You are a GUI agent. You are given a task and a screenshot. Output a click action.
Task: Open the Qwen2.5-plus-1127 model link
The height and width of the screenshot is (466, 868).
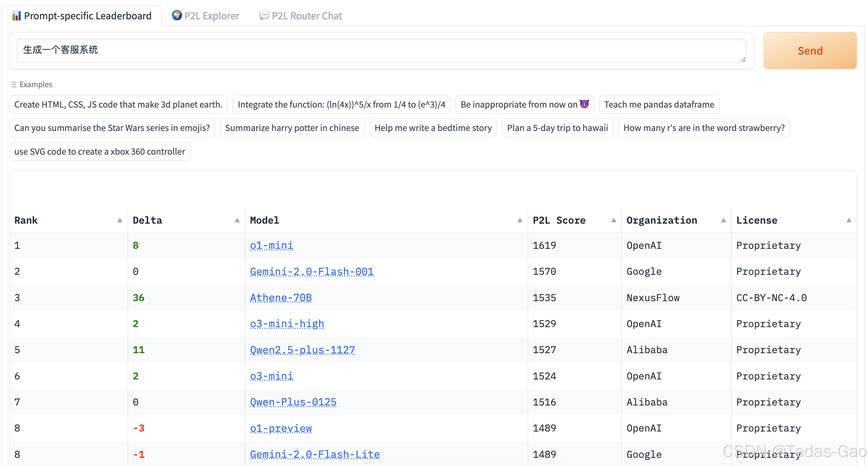coord(303,350)
